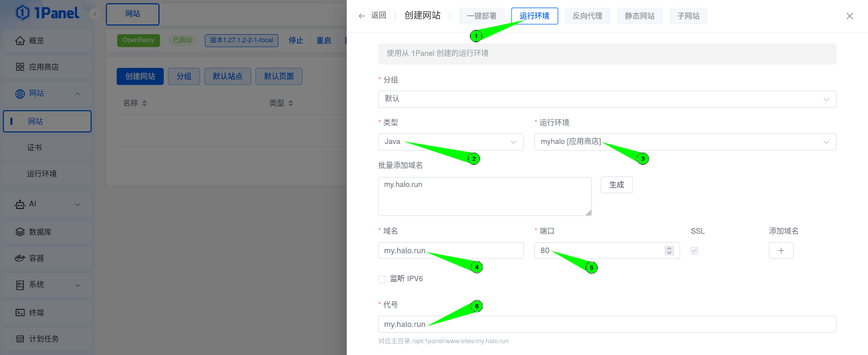The height and width of the screenshot is (355, 868).
Task: Open the 数据库 sidebar section
Action: (x=48, y=232)
